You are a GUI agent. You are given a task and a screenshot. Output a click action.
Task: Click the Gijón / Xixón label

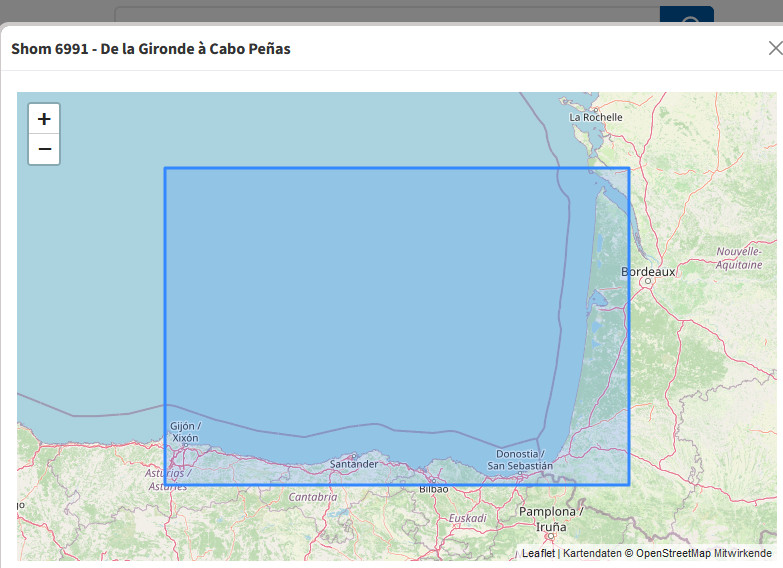pos(185,432)
